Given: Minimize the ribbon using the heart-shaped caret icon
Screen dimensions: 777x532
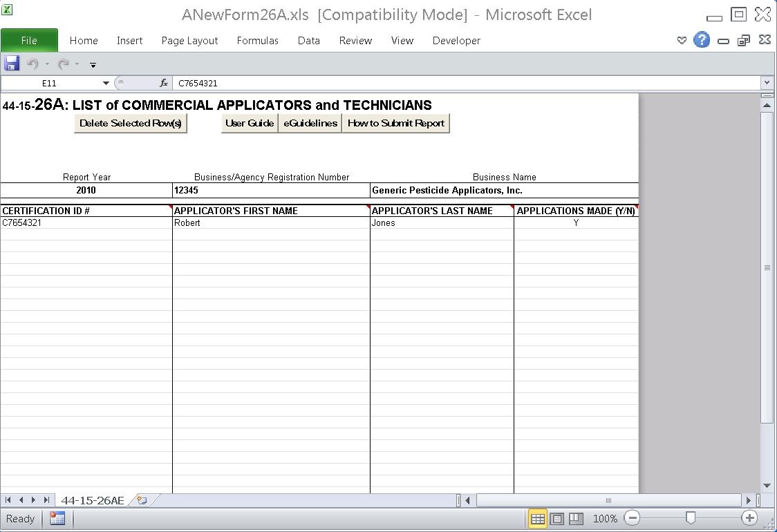Looking at the screenshot, I should pos(682,40).
